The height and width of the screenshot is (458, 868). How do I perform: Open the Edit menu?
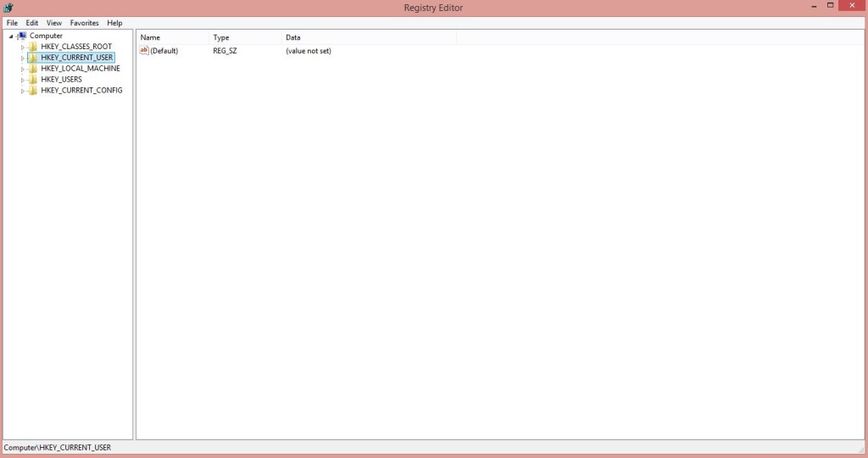coord(32,23)
